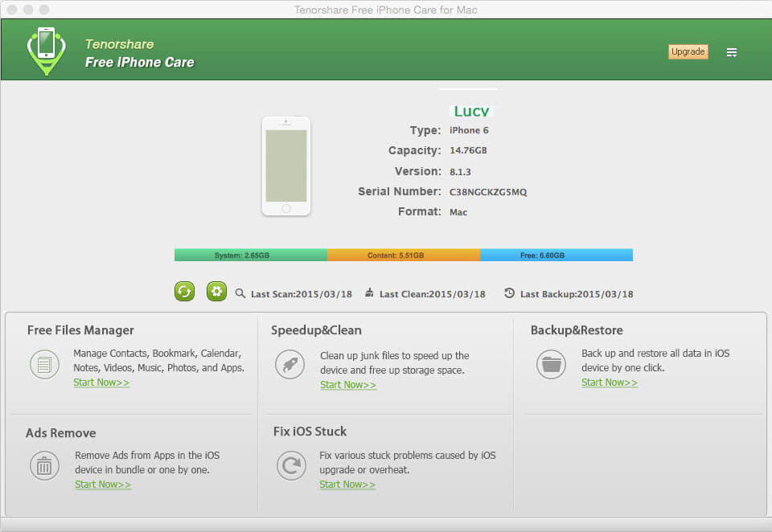The height and width of the screenshot is (532, 772).
Task: Click the Tenorshare phone logo icon
Action: (46, 51)
